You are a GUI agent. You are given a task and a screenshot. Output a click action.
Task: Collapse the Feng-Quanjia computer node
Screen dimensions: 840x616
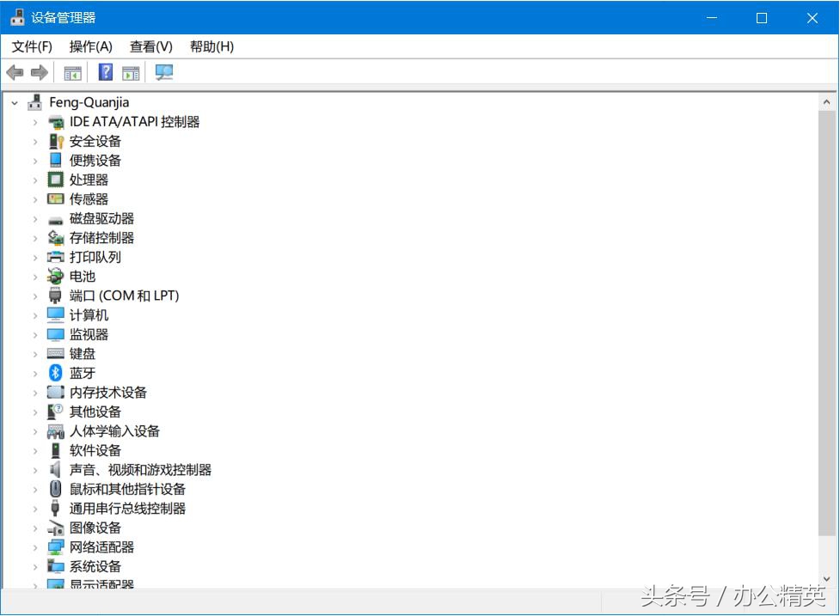tap(14, 102)
